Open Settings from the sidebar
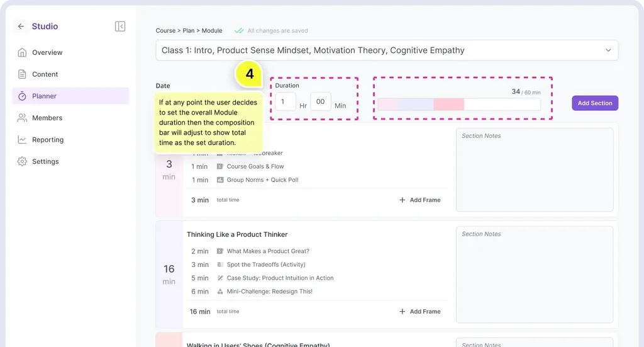Screen dimensions: 644x347 click(70, 161)
